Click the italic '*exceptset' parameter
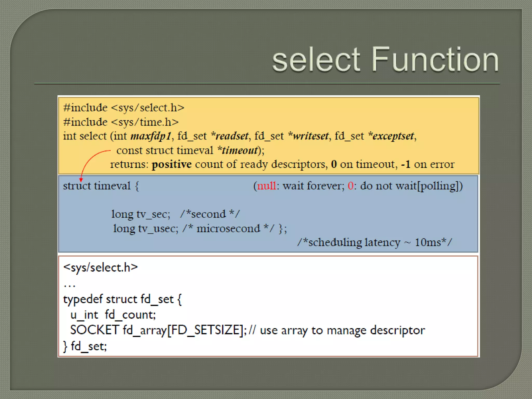This screenshot has height=399, width=532. 391,136
